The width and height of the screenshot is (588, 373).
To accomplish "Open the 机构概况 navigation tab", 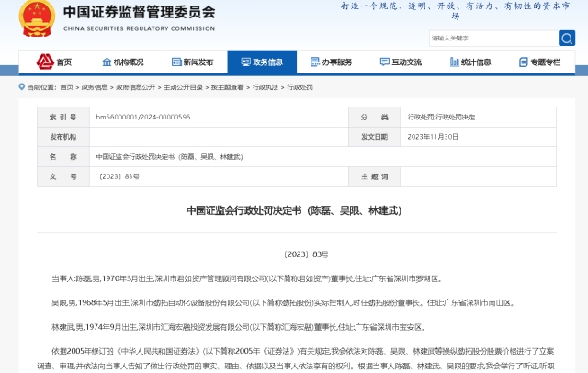I will coord(123,62).
